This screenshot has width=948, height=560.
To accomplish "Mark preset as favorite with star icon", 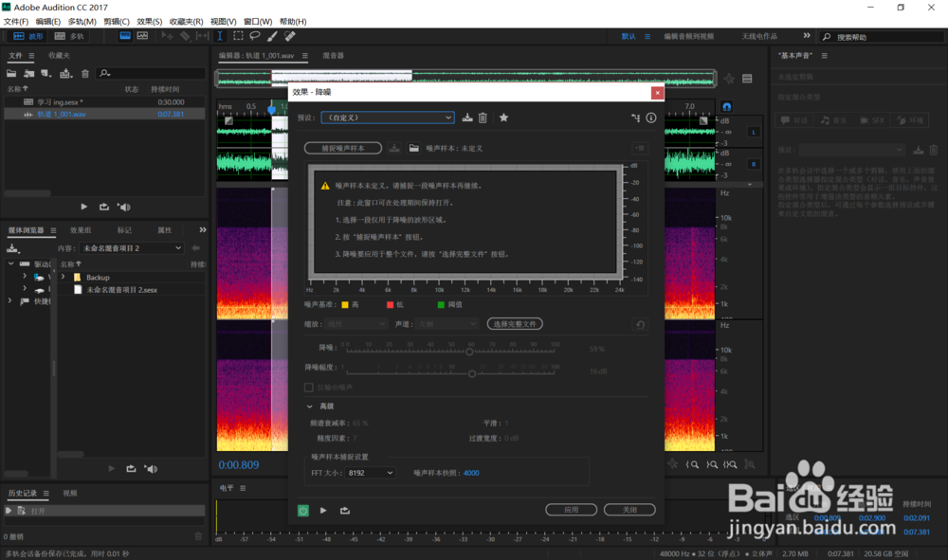I will tap(503, 117).
